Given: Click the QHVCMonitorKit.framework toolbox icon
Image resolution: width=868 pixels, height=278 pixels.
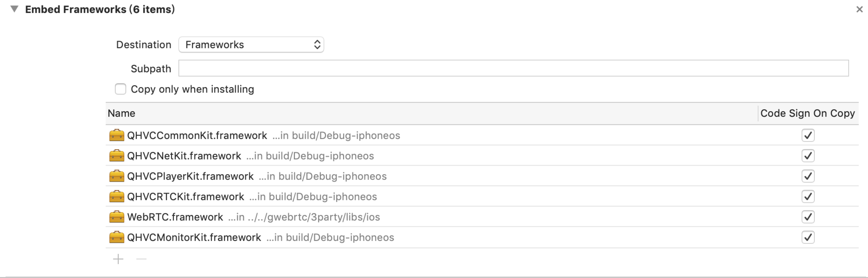Looking at the screenshot, I should [117, 237].
